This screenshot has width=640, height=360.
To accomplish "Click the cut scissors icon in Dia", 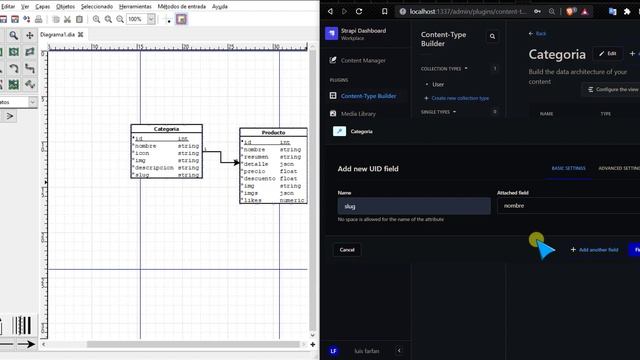I will (x=67, y=19).
